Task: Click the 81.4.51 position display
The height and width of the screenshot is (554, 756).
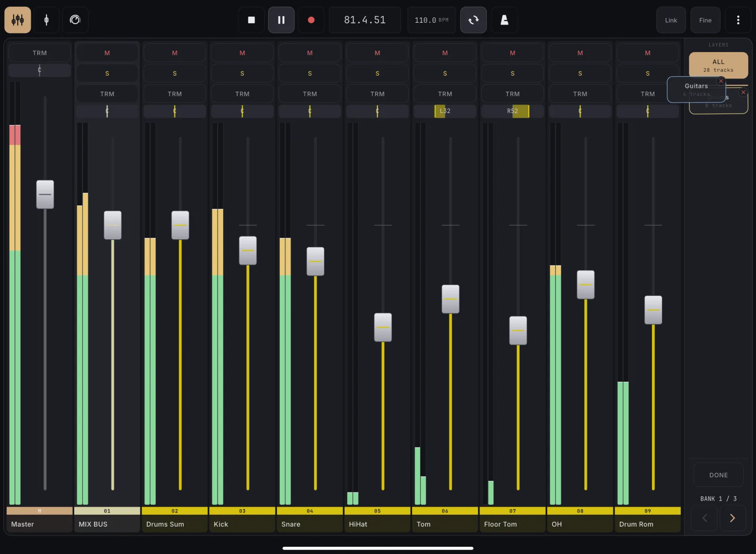Action: [365, 20]
